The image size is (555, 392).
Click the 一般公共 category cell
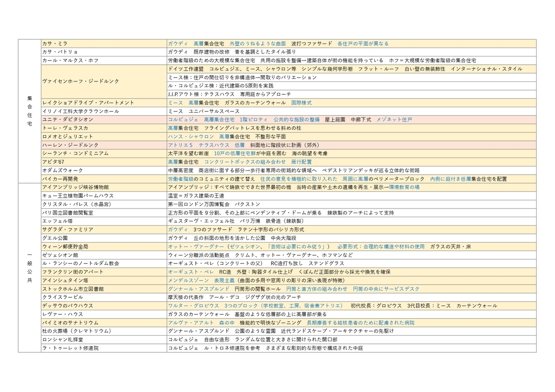click(30, 268)
